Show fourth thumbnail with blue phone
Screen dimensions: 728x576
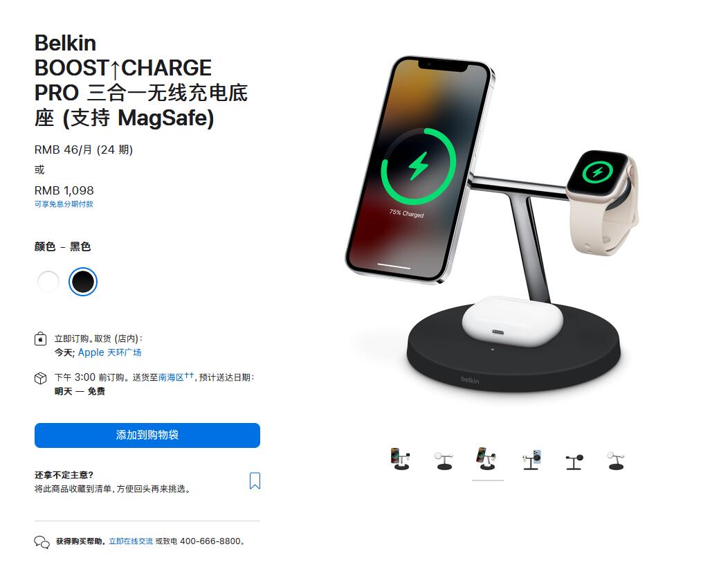[532, 460]
